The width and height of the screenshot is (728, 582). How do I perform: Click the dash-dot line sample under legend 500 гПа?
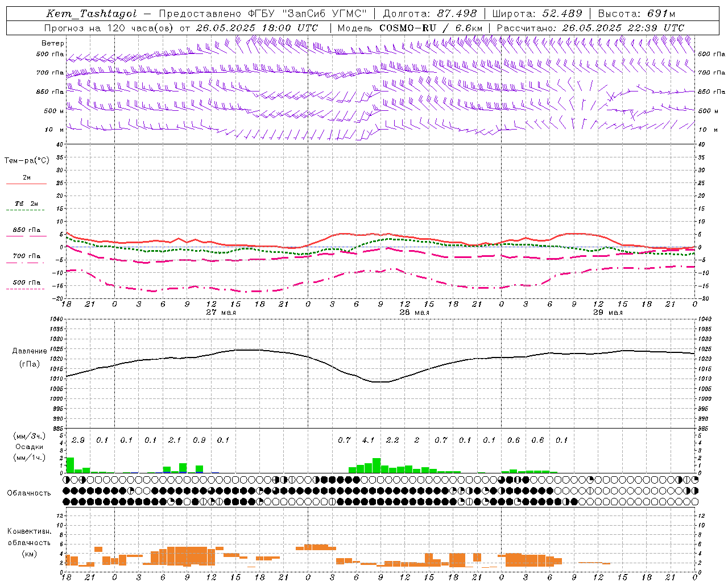(26, 289)
